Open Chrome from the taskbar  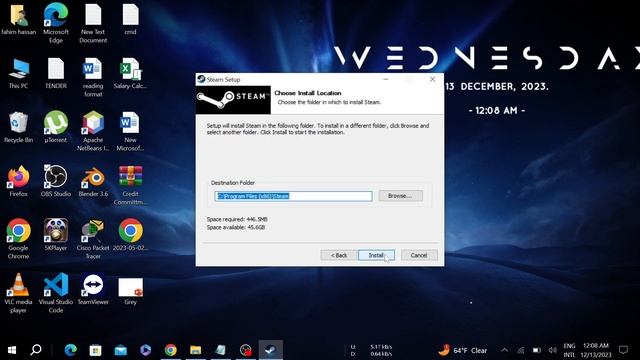point(171,350)
